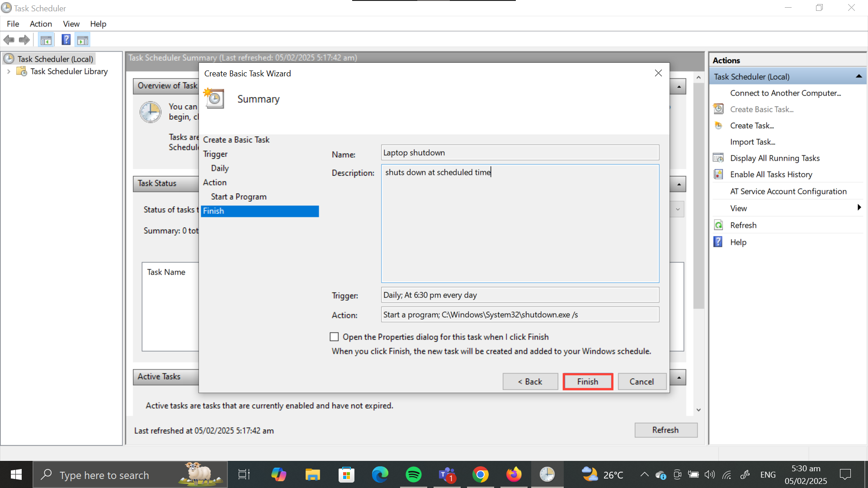Click the < Back button
Screen dimensions: 868x488
click(530, 381)
